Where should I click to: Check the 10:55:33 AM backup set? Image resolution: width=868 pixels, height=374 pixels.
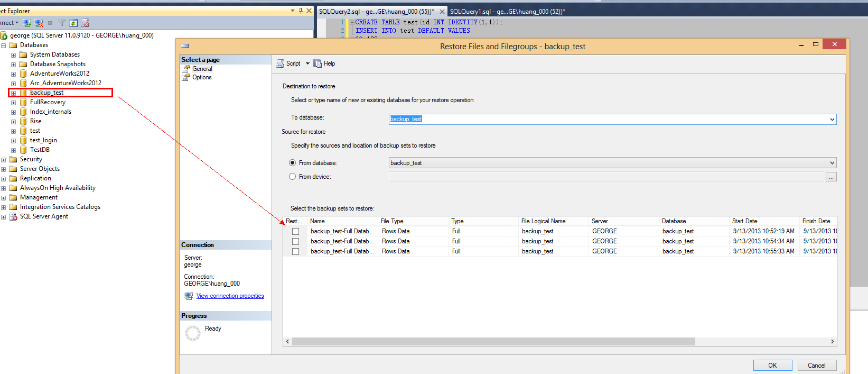(x=296, y=251)
